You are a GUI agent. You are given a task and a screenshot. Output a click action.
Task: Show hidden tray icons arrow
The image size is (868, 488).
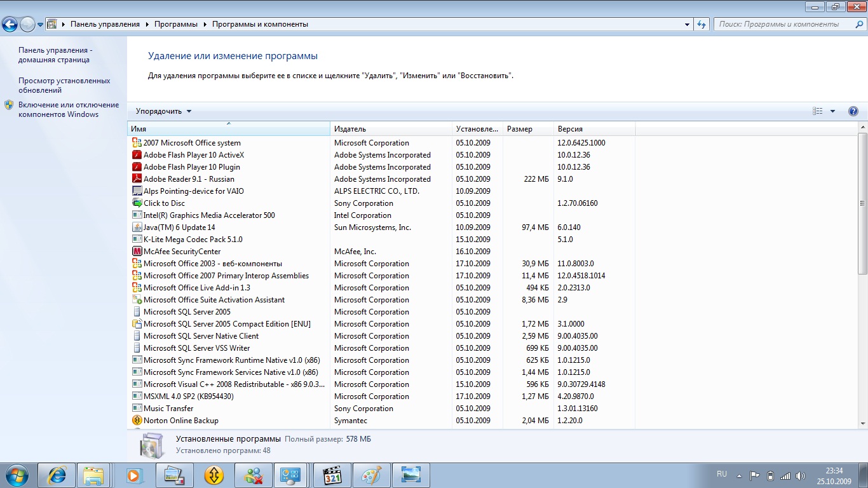(739, 475)
